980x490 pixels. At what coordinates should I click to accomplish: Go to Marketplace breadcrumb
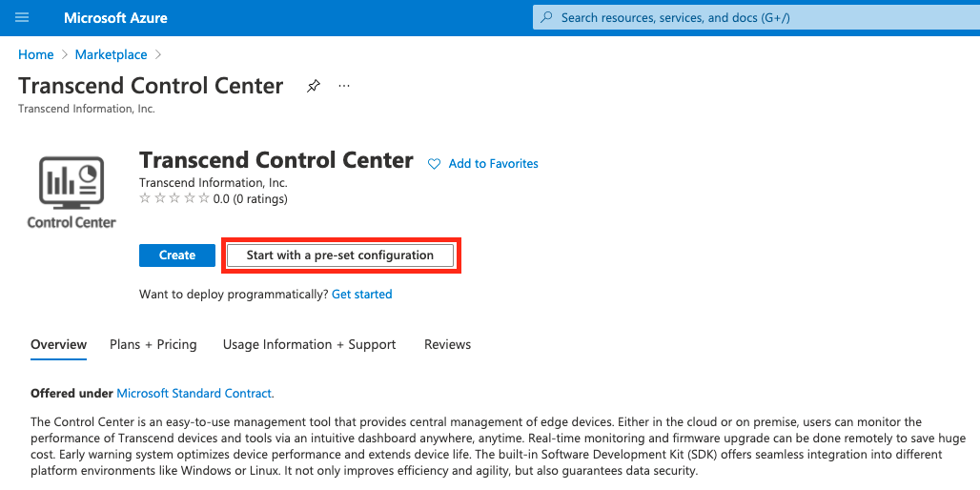(x=112, y=54)
